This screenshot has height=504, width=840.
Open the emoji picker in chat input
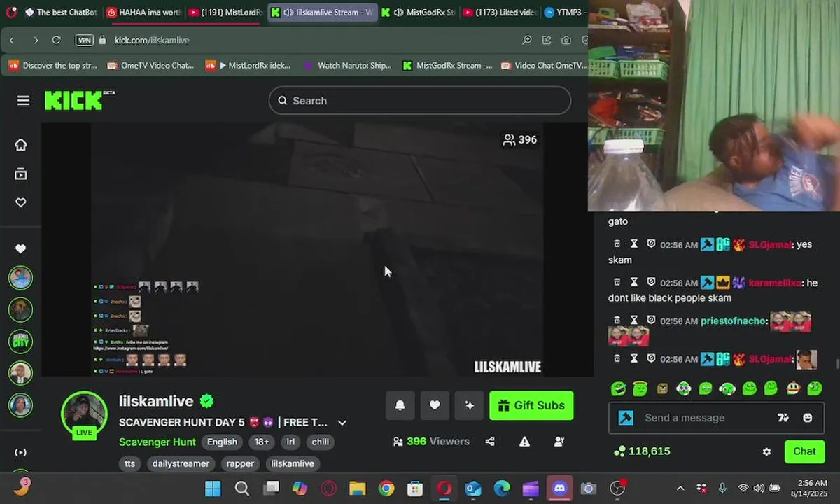pyautogui.click(x=808, y=418)
